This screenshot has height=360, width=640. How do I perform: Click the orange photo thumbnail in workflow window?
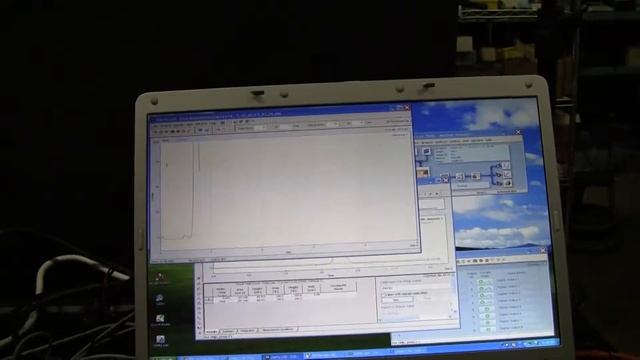pos(423,172)
